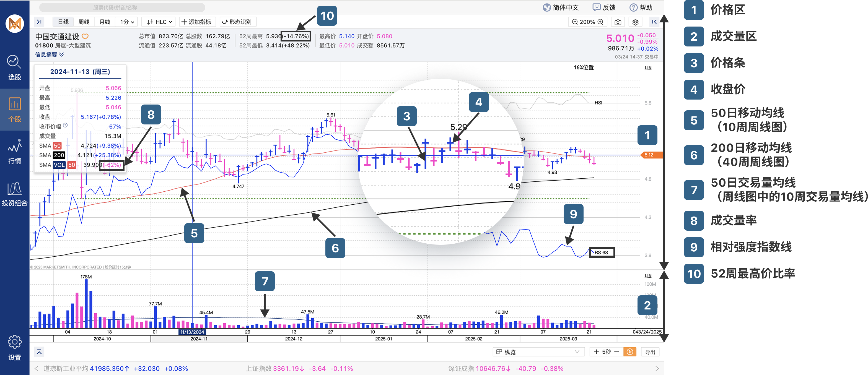Click the chart settings gear icon
The width and height of the screenshot is (868, 375).
coord(635,22)
